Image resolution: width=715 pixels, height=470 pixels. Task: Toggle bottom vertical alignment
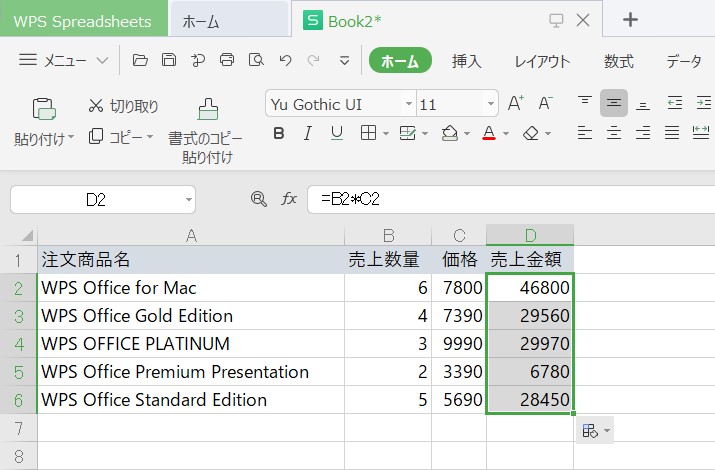point(643,104)
